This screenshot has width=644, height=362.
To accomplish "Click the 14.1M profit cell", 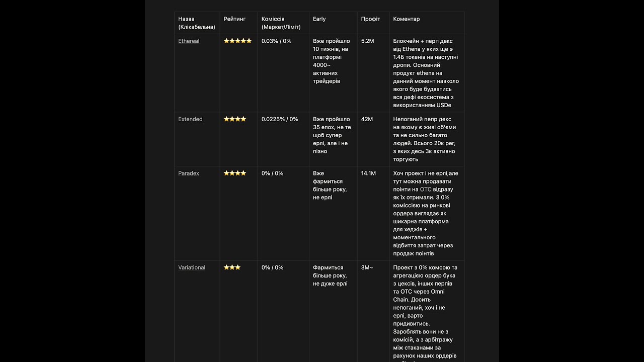I will (x=369, y=173).
